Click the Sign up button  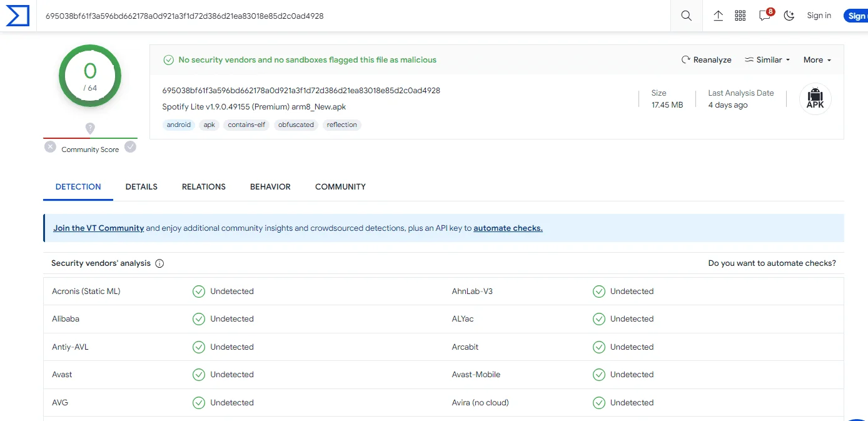855,16
